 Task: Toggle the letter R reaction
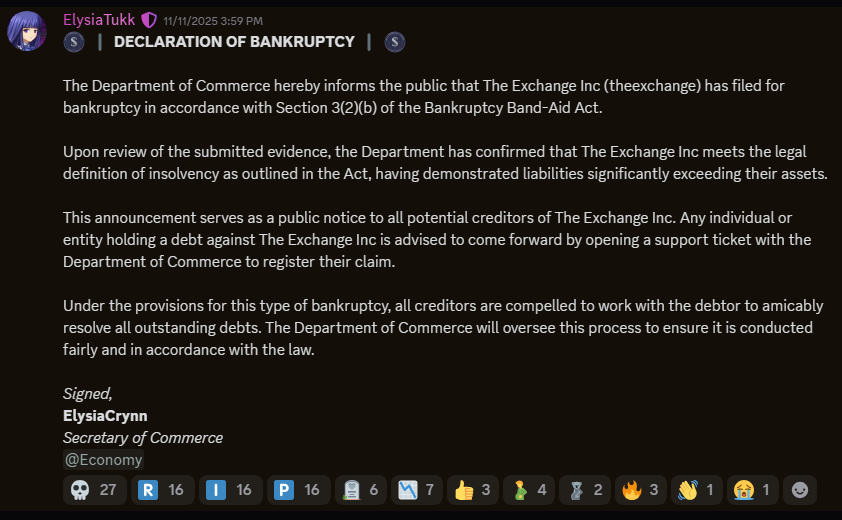[162, 490]
